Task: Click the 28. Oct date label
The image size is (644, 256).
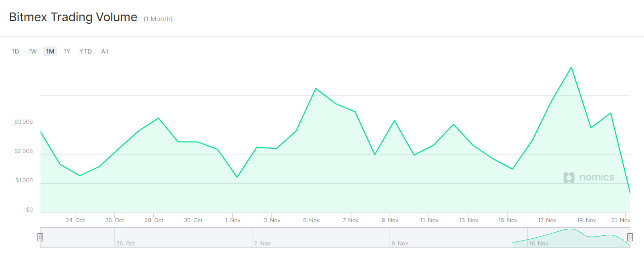Action: pos(154,220)
